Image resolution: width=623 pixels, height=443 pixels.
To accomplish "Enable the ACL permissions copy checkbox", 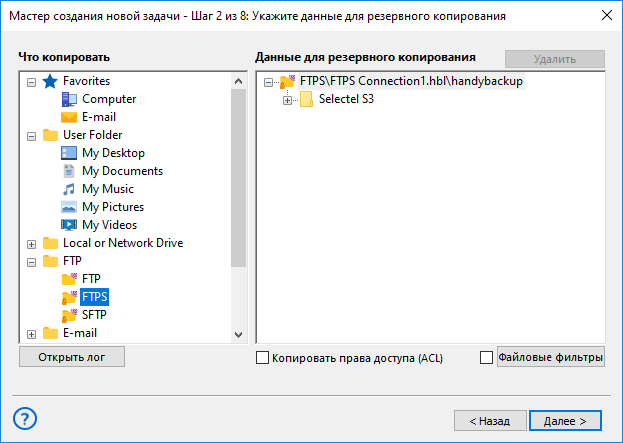I will (263, 357).
